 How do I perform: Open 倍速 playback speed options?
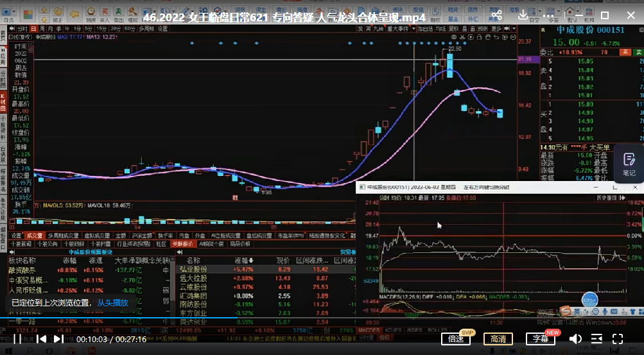pyautogui.click(x=456, y=339)
